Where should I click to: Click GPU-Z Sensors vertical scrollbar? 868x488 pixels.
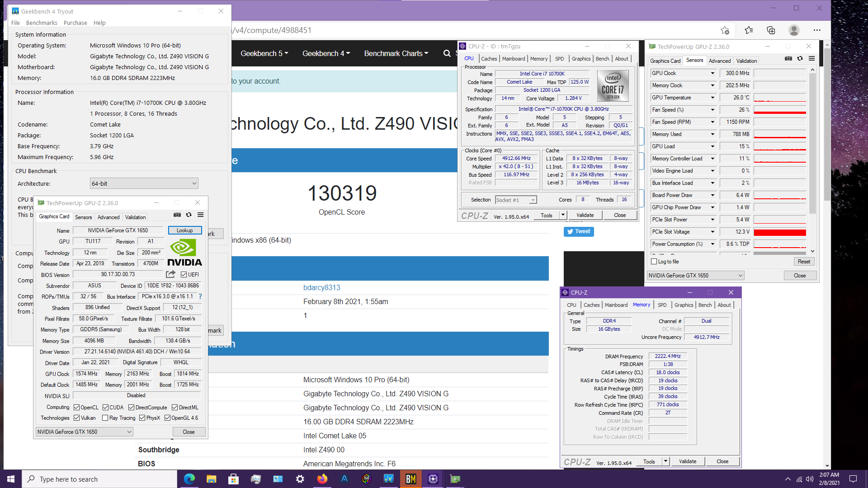(x=812, y=160)
